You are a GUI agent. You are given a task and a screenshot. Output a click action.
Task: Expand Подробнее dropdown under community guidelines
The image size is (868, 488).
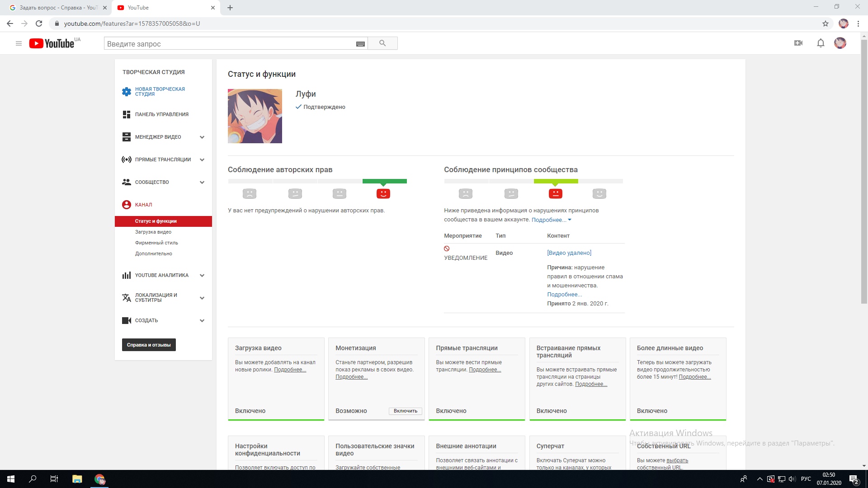552,220
